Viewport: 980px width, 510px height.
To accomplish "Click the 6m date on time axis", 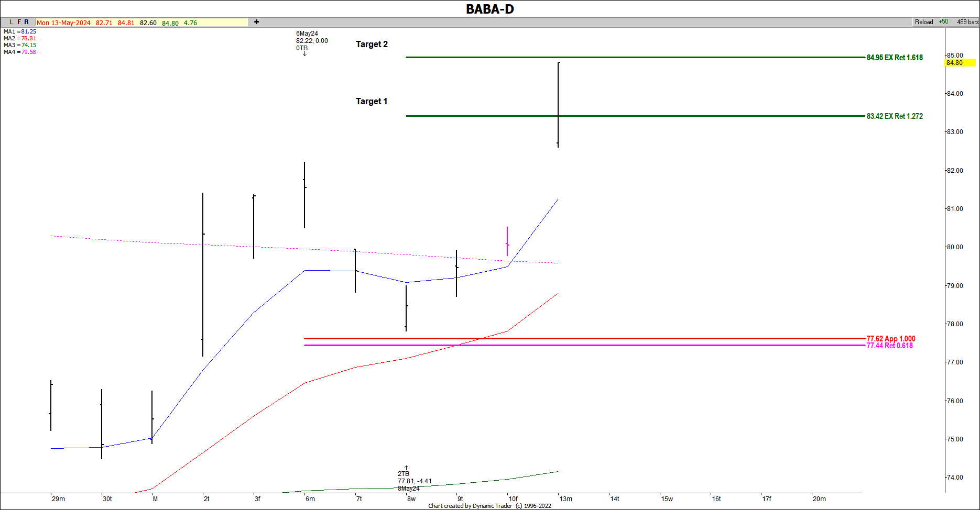I will point(310,499).
